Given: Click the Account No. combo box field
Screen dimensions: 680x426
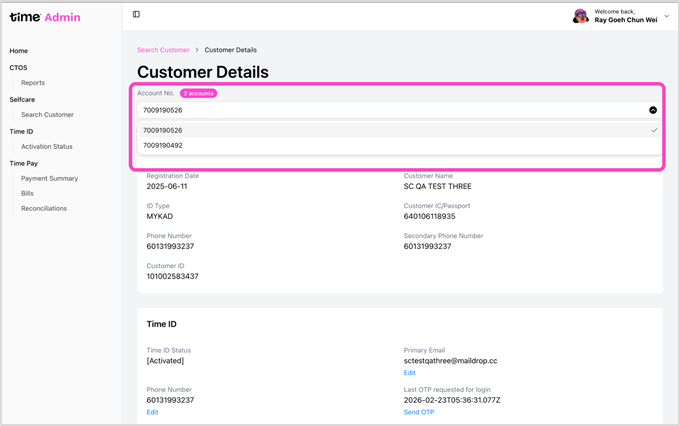Looking at the screenshot, I should (x=399, y=110).
